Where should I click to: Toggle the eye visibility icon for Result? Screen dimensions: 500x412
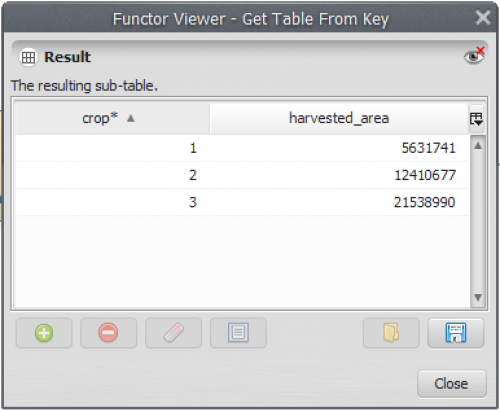click(474, 56)
